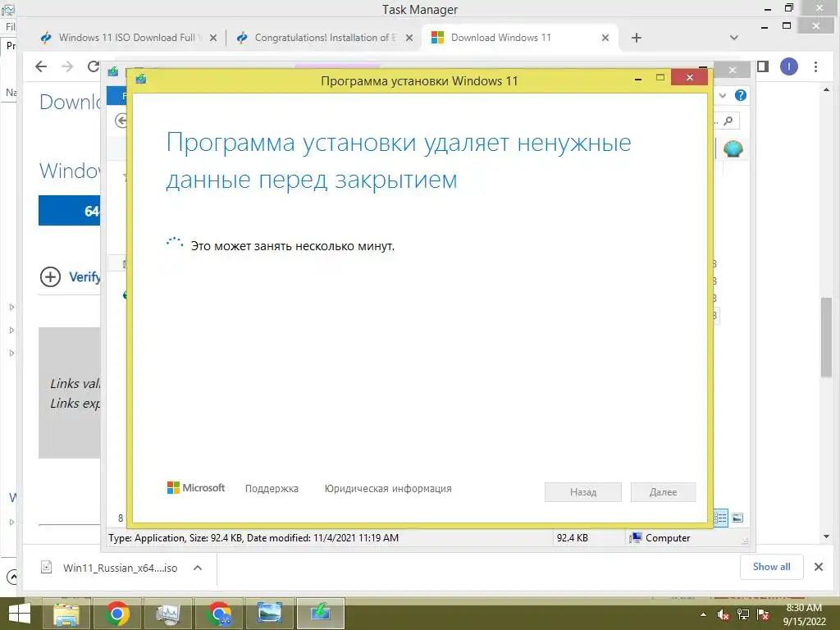Click Explorer search magnifier icon
Screen dimensions: 840x630
[x=728, y=121]
